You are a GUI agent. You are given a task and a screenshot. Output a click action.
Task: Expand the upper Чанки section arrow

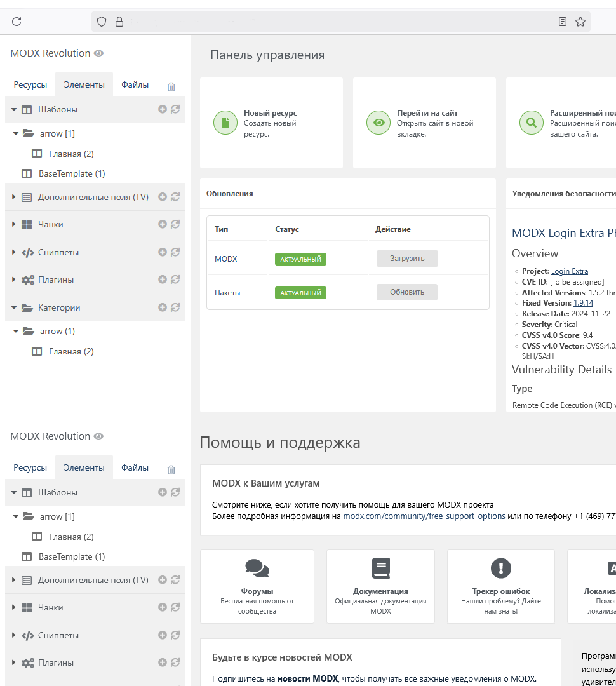point(13,224)
